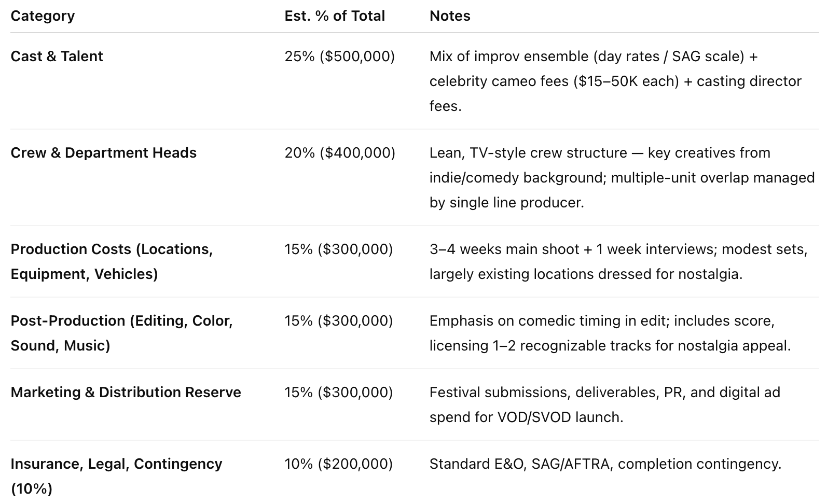Viewport: 827px width, 504px height.
Task: Click the Notes column header
Action: (x=450, y=16)
